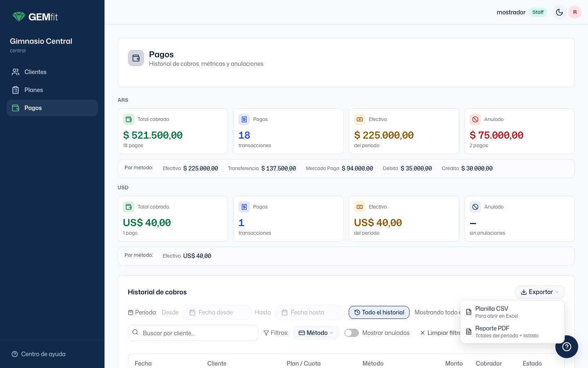This screenshot has width=588, height=368.
Task: Open the user avatar R menu
Action: tap(575, 12)
